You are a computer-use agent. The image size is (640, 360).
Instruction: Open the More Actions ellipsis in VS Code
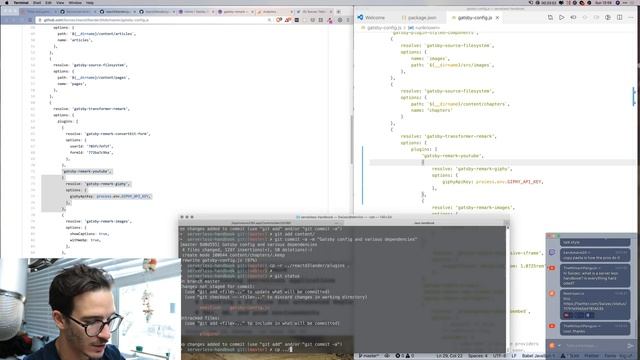631,18
